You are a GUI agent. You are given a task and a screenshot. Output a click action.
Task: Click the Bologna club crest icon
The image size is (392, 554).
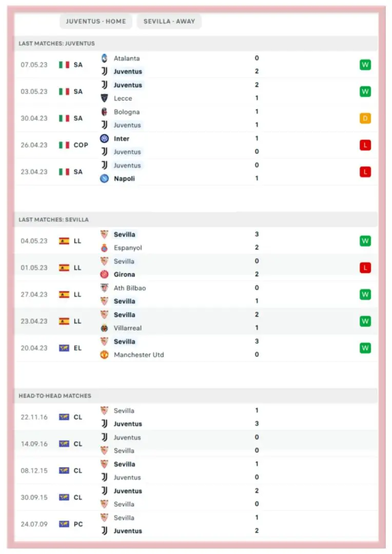(104, 112)
